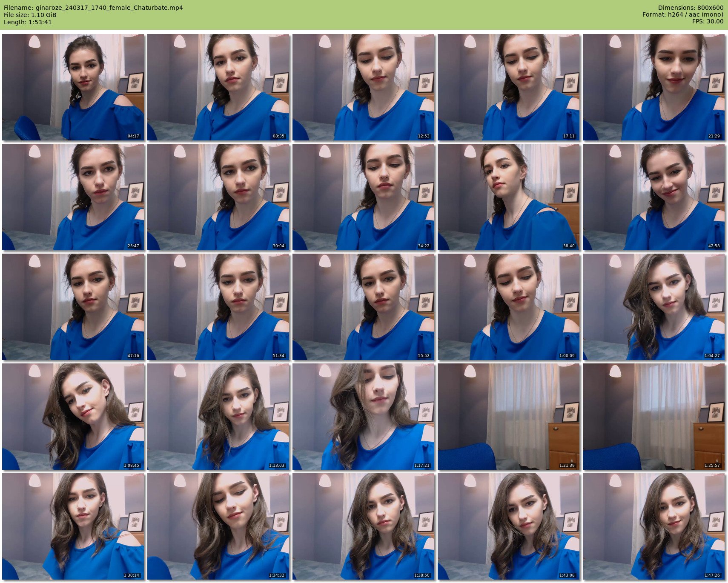Screen dimensions: 728x583
Task: Click the empty-room thumbnail at 1:25:57
Action: pyautogui.click(x=654, y=417)
